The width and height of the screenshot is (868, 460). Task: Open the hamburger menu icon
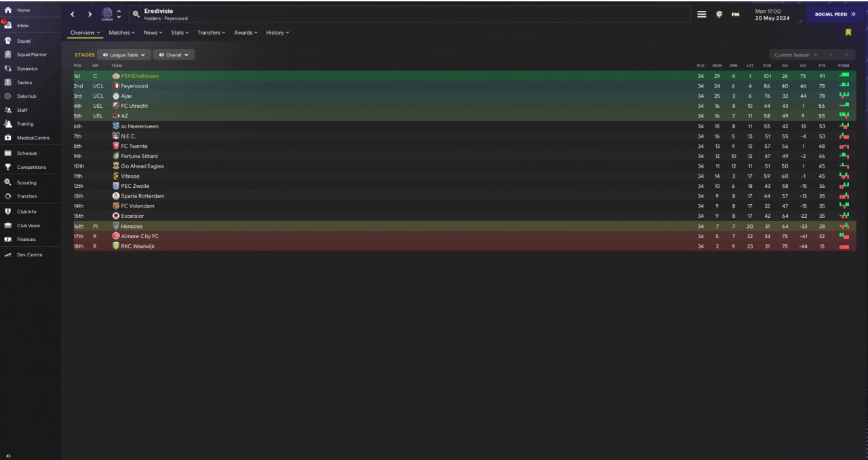[x=702, y=14]
